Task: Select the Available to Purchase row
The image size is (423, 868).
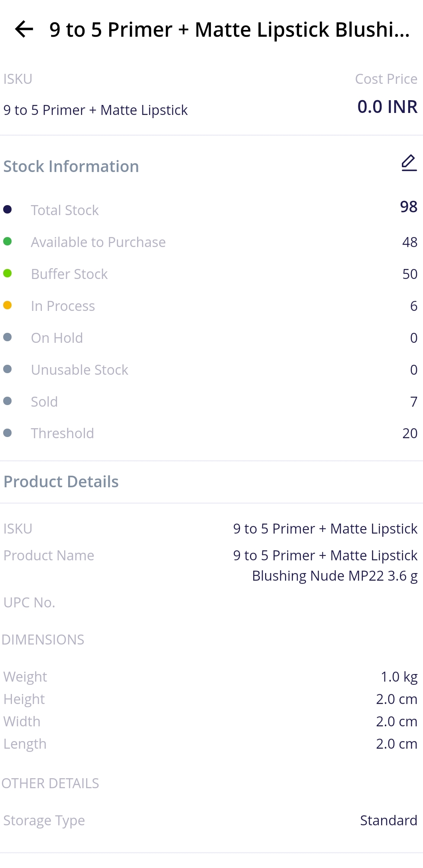Action: point(211,242)
